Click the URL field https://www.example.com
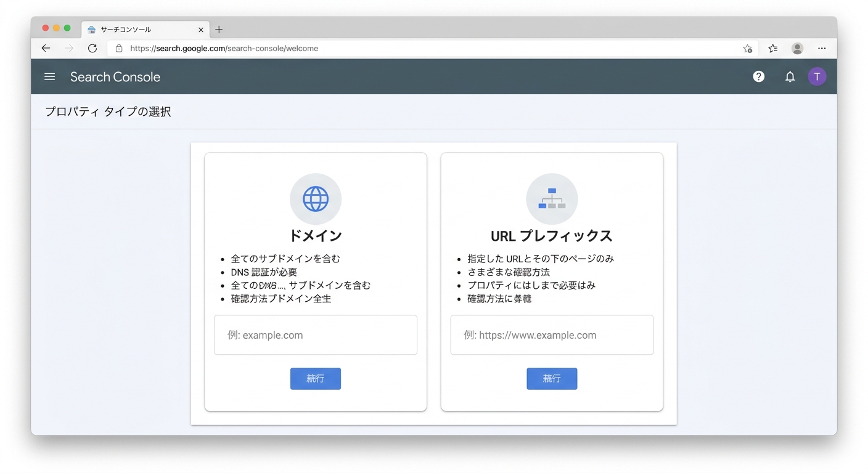This screenshot has height=473, width=868. pyautogui.click(x=552, y=335)
